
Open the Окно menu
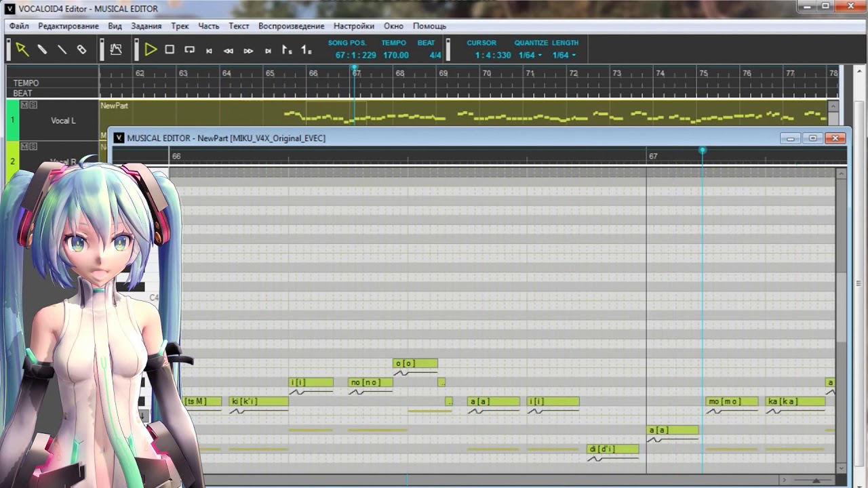click(393, 26)
